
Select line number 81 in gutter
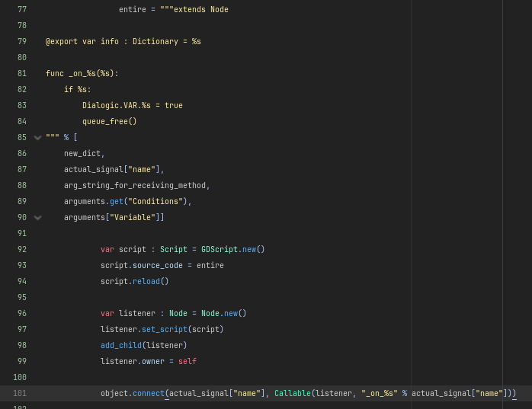tap(22, 73)
